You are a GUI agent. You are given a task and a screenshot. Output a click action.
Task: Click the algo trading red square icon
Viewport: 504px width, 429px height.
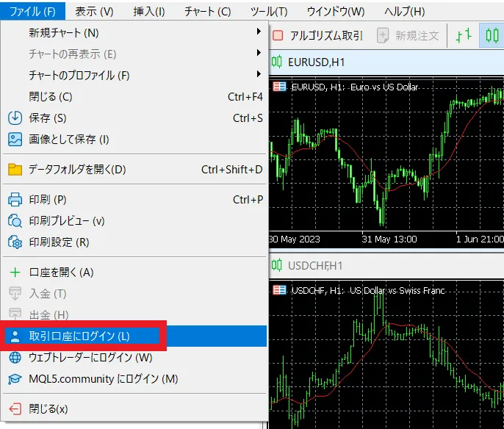(278, 35)
